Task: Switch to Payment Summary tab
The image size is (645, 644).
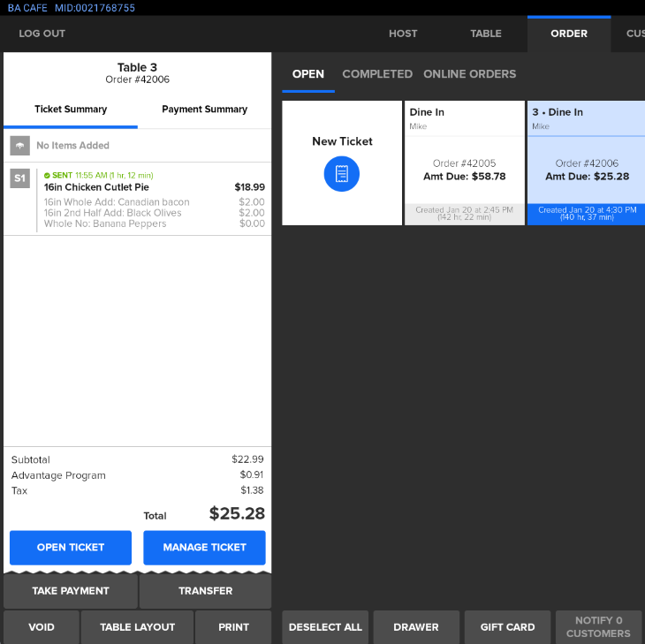Action: [x=204, y=110]
